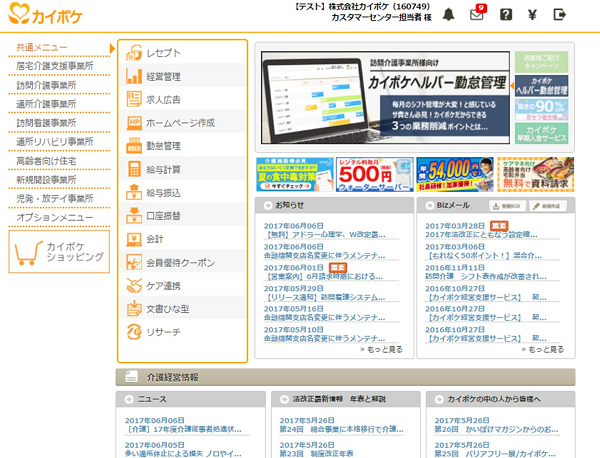Click the 口座振替 icon

click(x=134, y=216)
